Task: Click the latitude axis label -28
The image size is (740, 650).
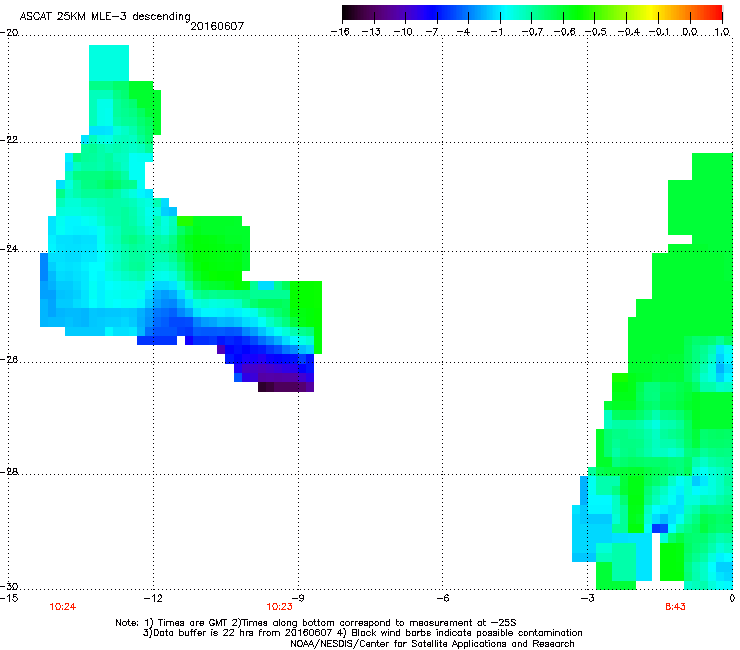Action: 9,472
